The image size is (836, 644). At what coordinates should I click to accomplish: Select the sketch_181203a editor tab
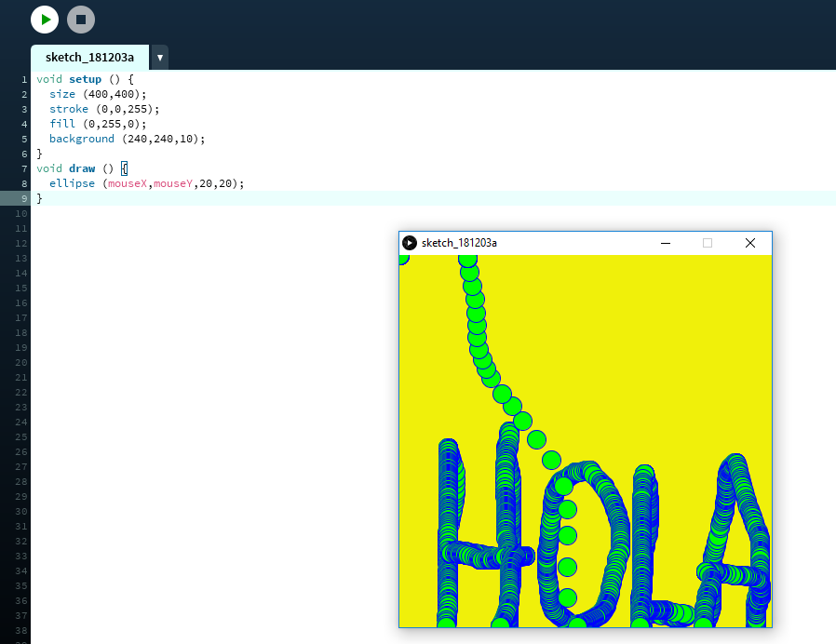click(x=89, y=58)
